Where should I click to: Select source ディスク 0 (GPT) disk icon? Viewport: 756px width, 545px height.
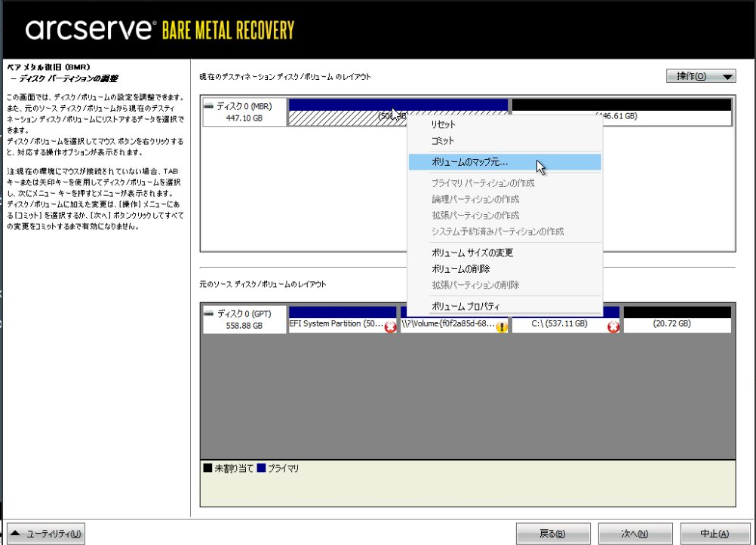tap(208, 314)
